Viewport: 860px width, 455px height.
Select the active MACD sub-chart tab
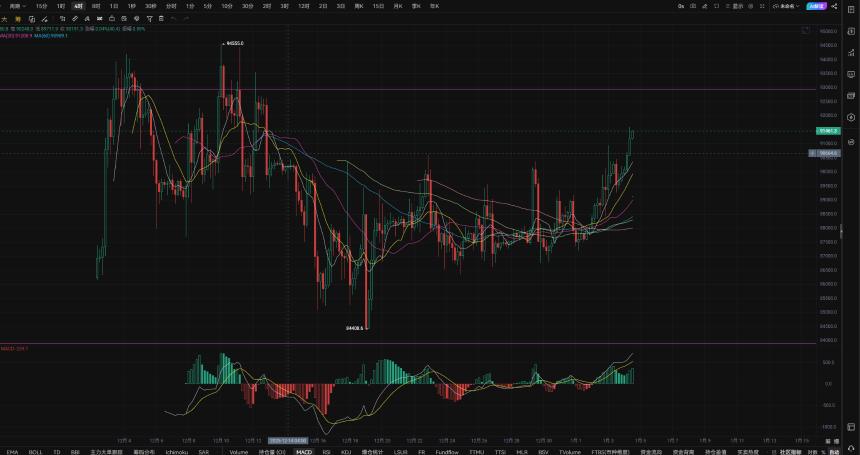pos(303,452)
